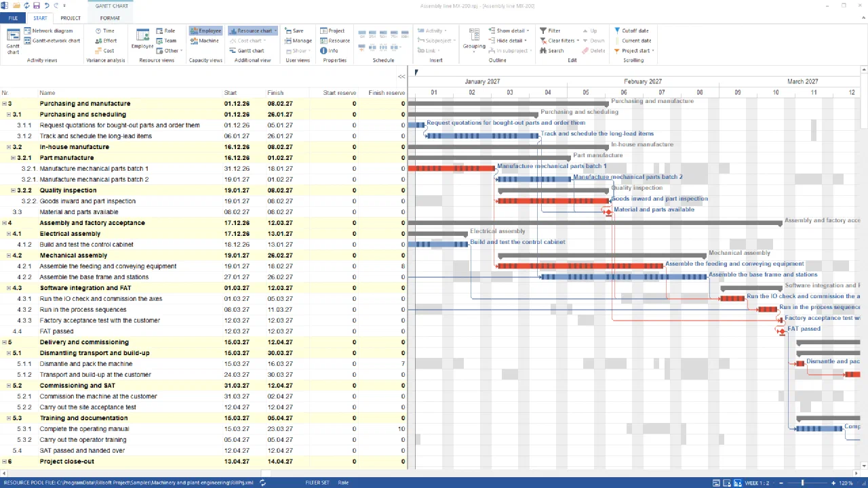Click Manufacture mechanical parts batch 1 Gantt bar
The height and width of the screenshot is (488, 868).
pos(452,168)
